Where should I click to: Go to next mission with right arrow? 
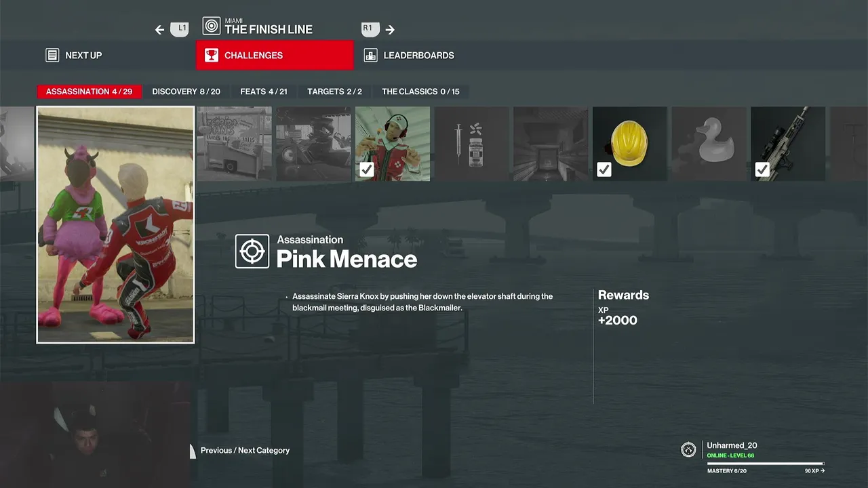click(x=390, y=30)
